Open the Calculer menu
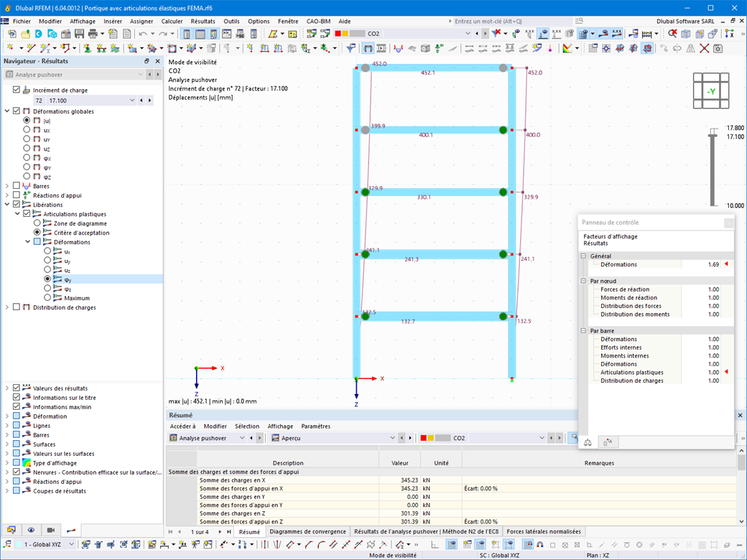The height and width of the screenshot is (560, 747). pos(172,21)
